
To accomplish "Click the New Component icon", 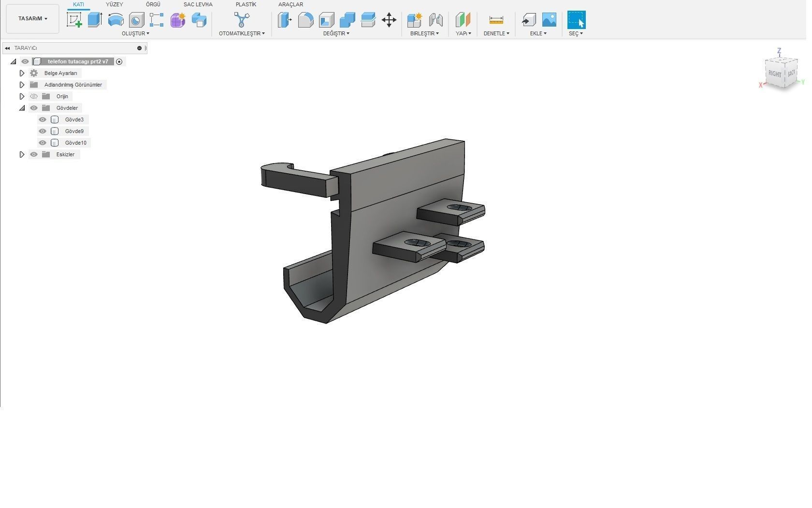I will [415, 20].
